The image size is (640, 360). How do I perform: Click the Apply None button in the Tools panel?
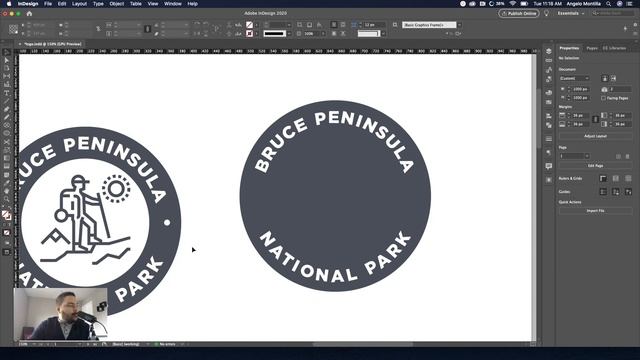(7, 233)
